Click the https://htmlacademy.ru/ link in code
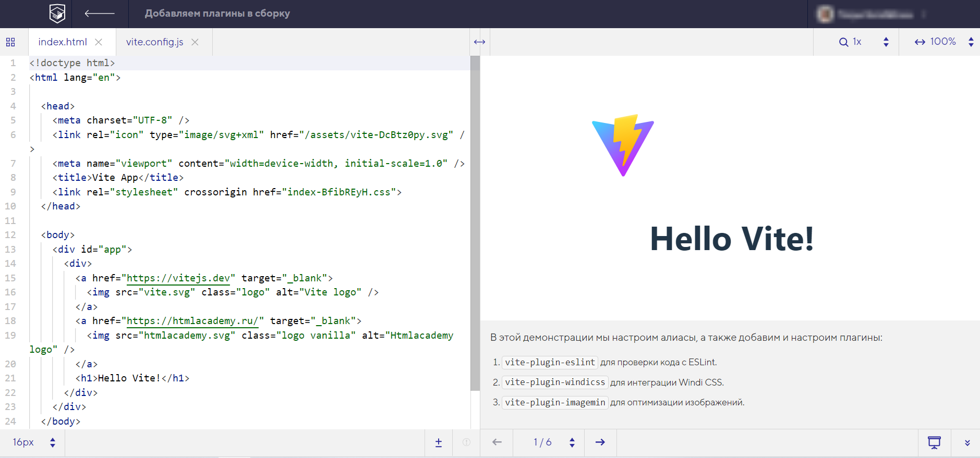Viewport: 980px width, 458px height. click(x=192, y=321)
